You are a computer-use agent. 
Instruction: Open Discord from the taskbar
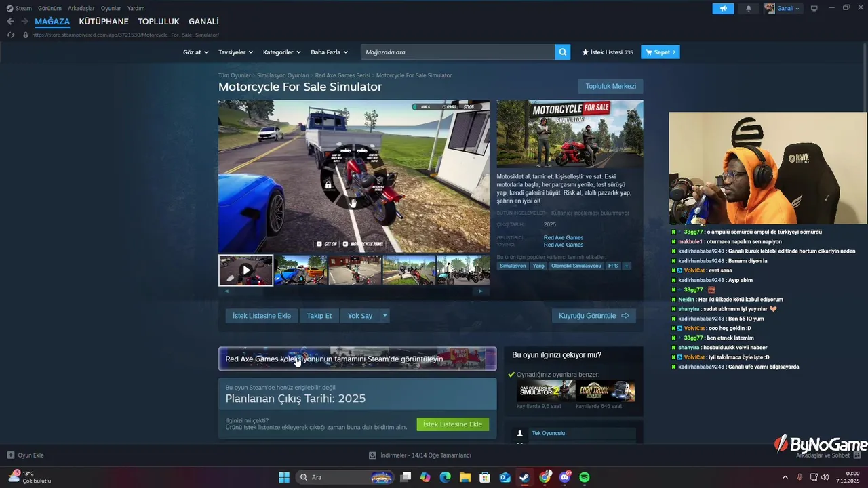[x=565, y=477]
